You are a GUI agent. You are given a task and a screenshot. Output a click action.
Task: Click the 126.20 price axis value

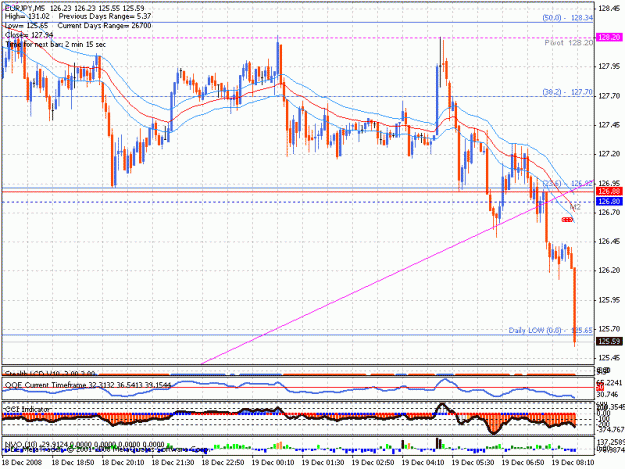[x=609, y=271]
